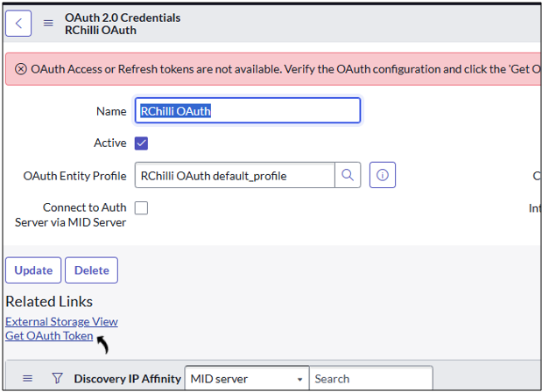Click the Delete button
The image size is (542, 392).
[x=91, y=270]
